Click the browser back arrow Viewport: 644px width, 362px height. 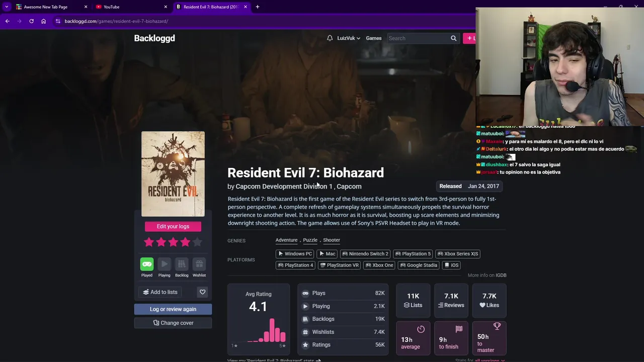[x=8, y=21]
